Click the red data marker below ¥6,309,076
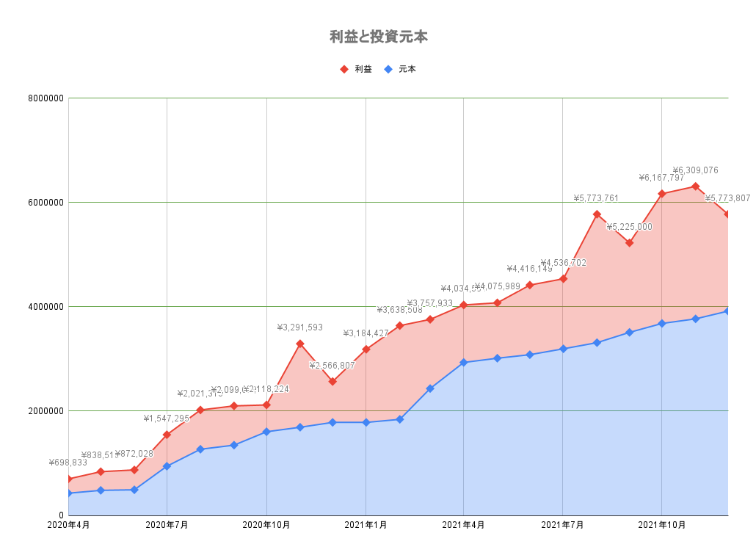This screenshot has height=558, width=756. pos(695,186)
